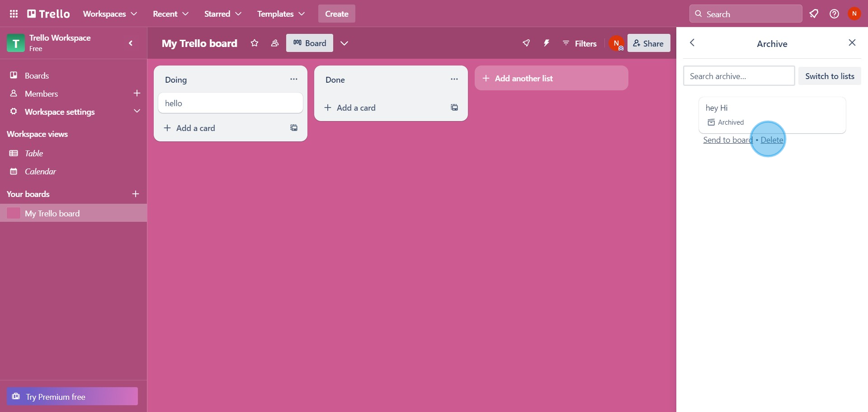Go to Trello home via logo

point(48,14)
